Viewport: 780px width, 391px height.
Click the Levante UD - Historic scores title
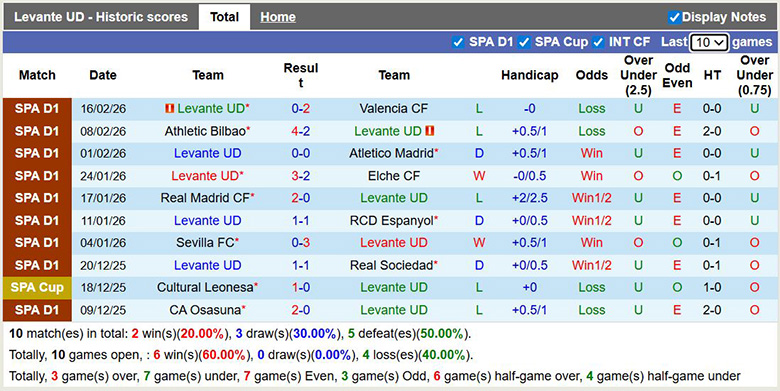tap(101, 17)
